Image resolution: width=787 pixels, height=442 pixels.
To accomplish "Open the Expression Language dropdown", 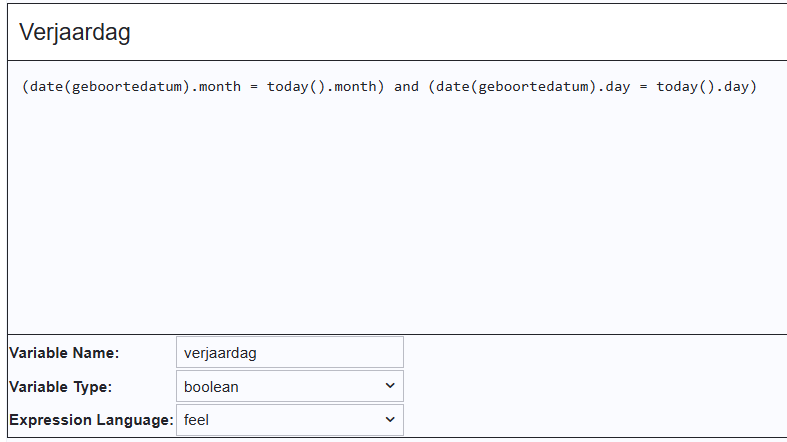I will click(x=289, y=420).
